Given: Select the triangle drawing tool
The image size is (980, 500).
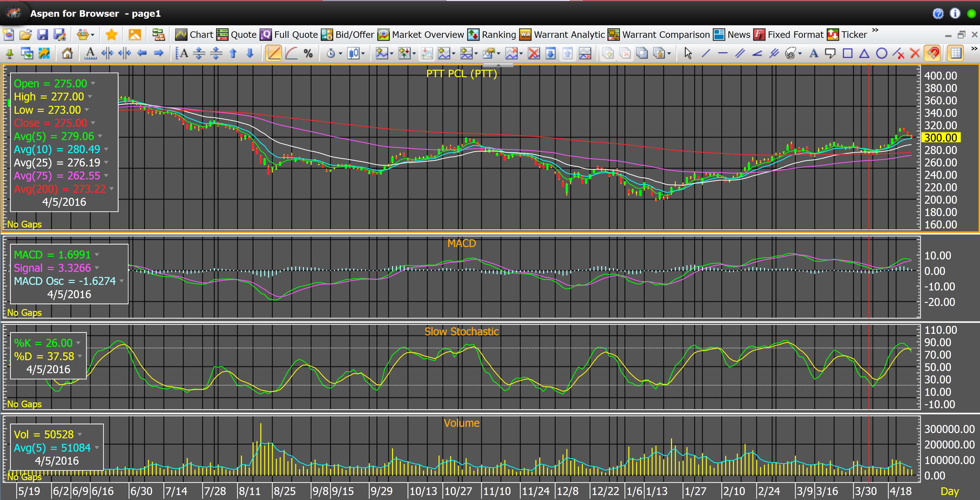Looking at the screenshot, I should (864, 53).
